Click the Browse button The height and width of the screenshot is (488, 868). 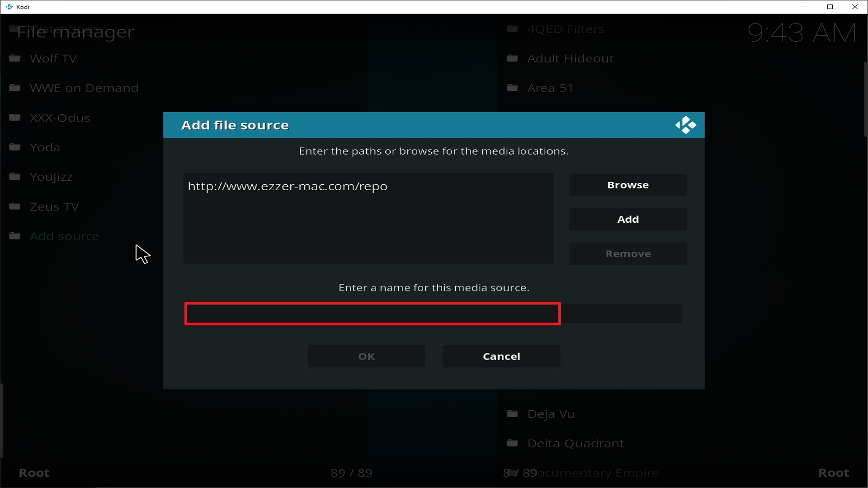627,185
